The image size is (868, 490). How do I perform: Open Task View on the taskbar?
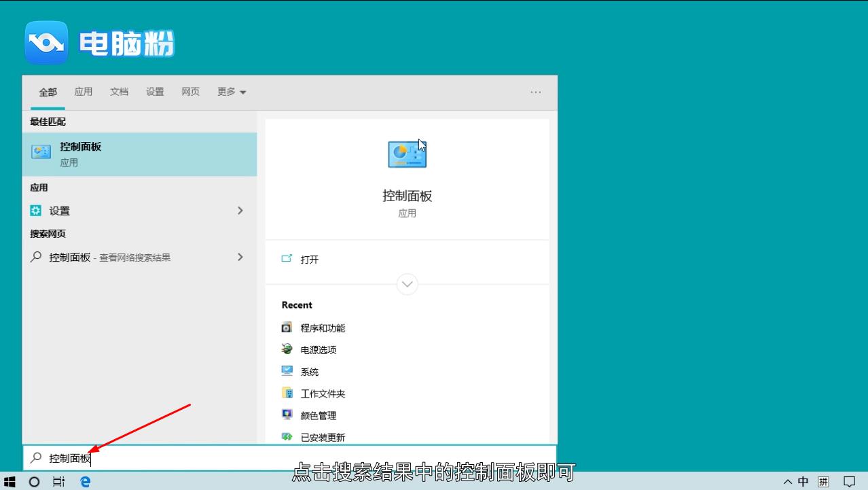coord(59,481)
